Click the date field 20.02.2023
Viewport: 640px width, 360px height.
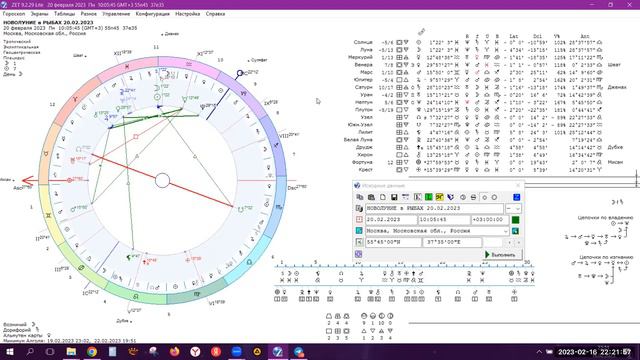pyautogui.click(x=391, y=220)
